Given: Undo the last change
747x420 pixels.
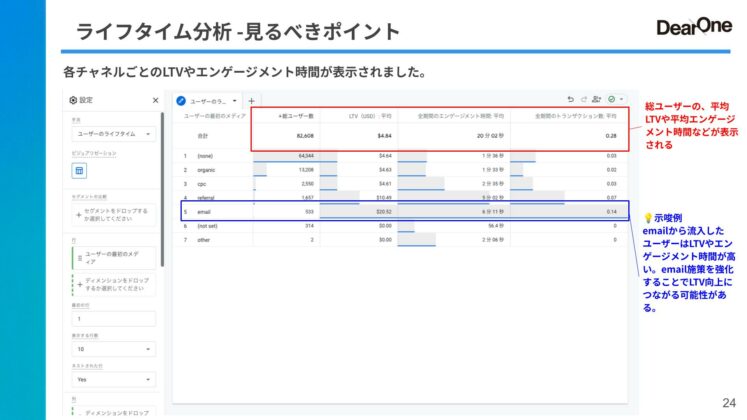Looking at the screenshot, I should pos(570,99).
